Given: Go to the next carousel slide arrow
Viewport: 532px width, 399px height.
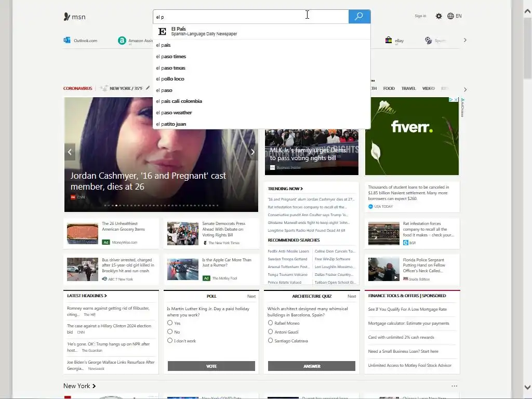Looking at the screenshot, I should click(x=253, y=152).
